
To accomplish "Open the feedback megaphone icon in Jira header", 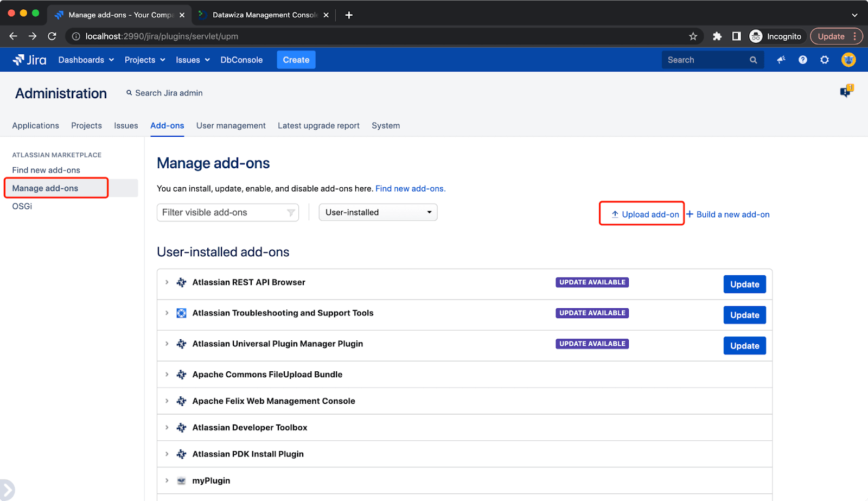I will coord(781,60).
